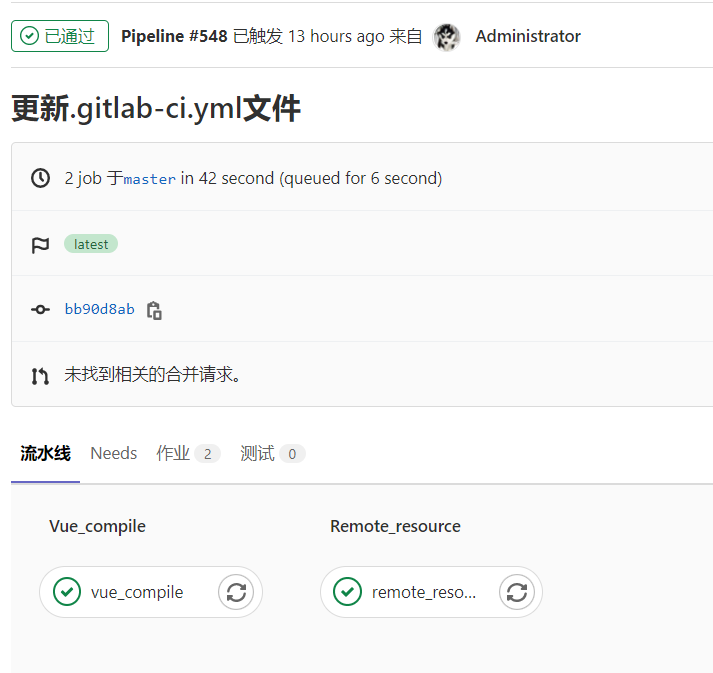Open the Administrator avatar image

446,37
